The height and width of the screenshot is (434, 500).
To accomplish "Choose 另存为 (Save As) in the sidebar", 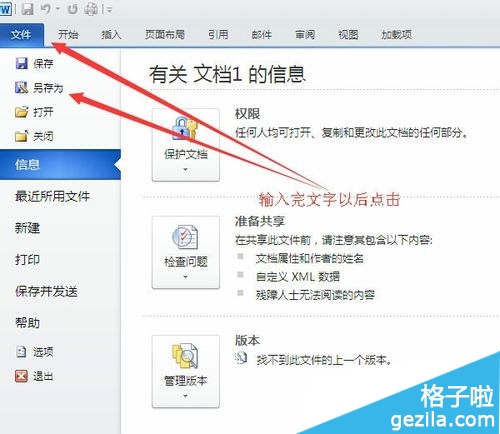I will pos(39,88).
